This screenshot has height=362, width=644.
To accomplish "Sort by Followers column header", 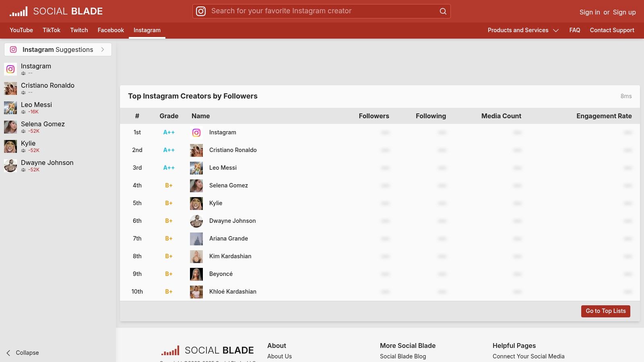I will pos(374,116).
